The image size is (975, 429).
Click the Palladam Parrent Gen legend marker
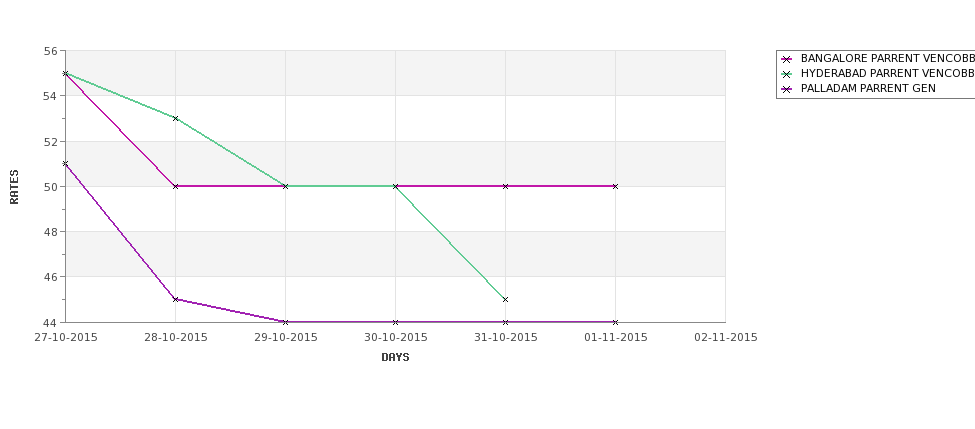[x=786, y=89]
